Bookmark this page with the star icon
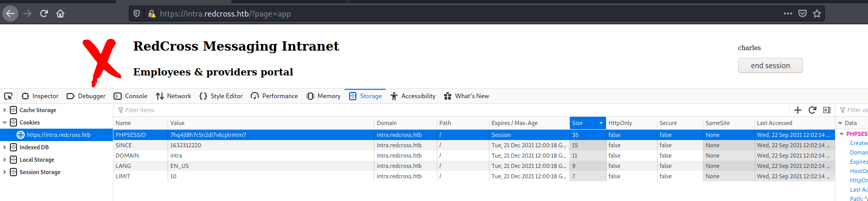This screenshot has height=201, width=868. (817, 13)
